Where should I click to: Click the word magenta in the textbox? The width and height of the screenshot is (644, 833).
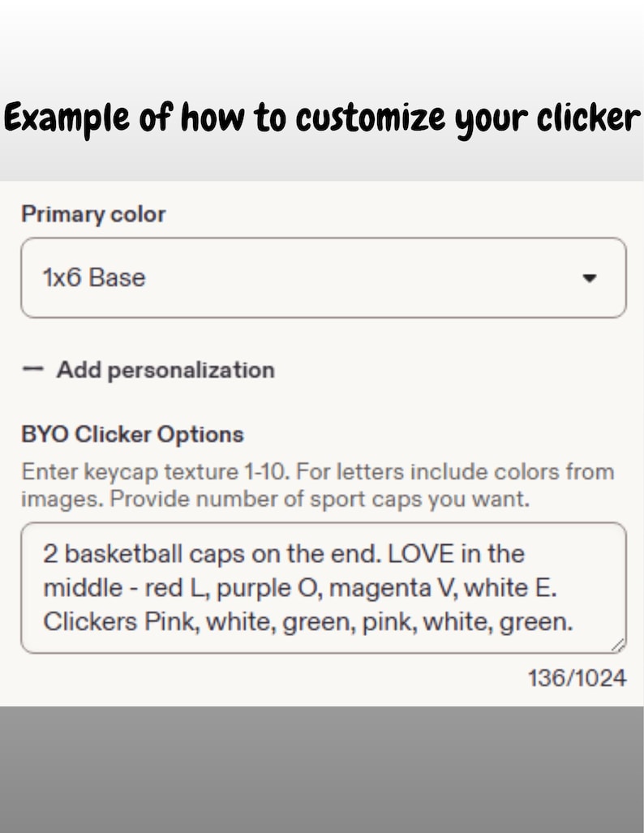coord(380,588)
